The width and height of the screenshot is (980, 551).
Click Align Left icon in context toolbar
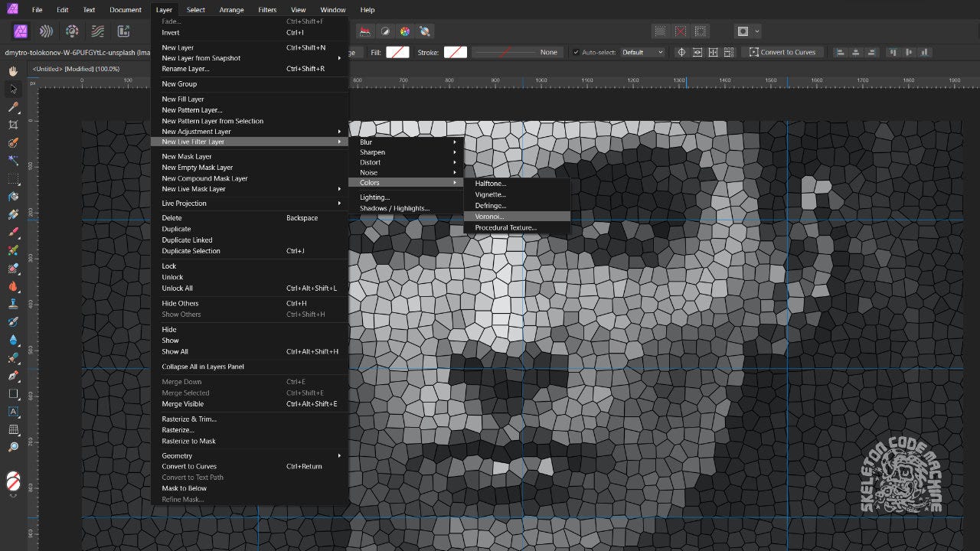(840, 52)
